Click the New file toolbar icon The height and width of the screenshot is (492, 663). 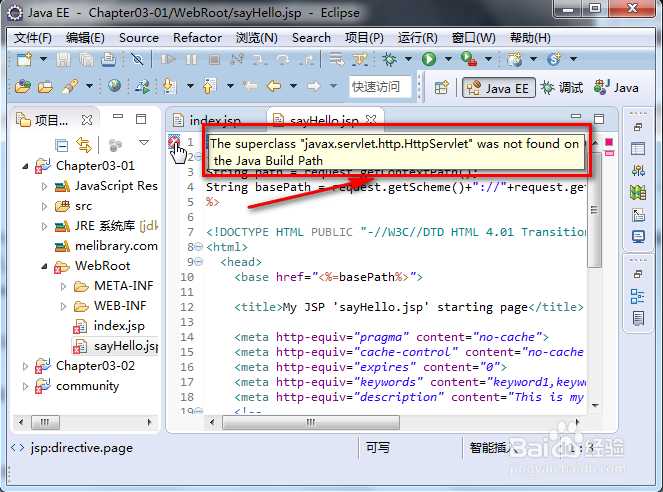24,59
